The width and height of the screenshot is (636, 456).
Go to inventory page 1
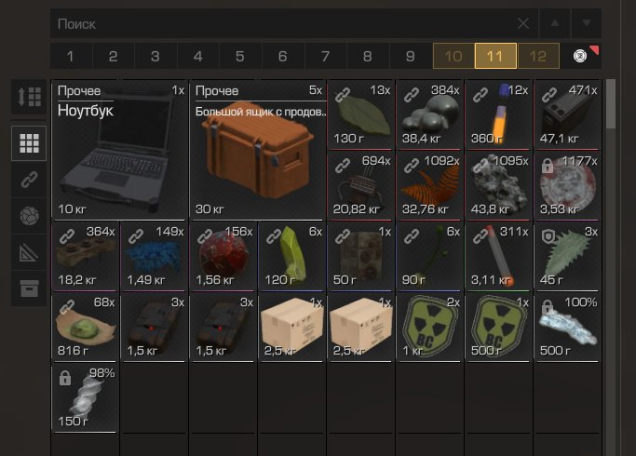pyautogui.click(x=71, y=56)
